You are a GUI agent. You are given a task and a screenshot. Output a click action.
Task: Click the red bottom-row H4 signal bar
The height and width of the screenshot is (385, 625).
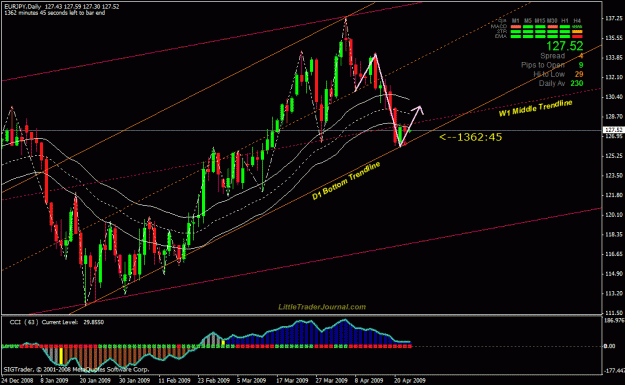click(x=577, y=36)
